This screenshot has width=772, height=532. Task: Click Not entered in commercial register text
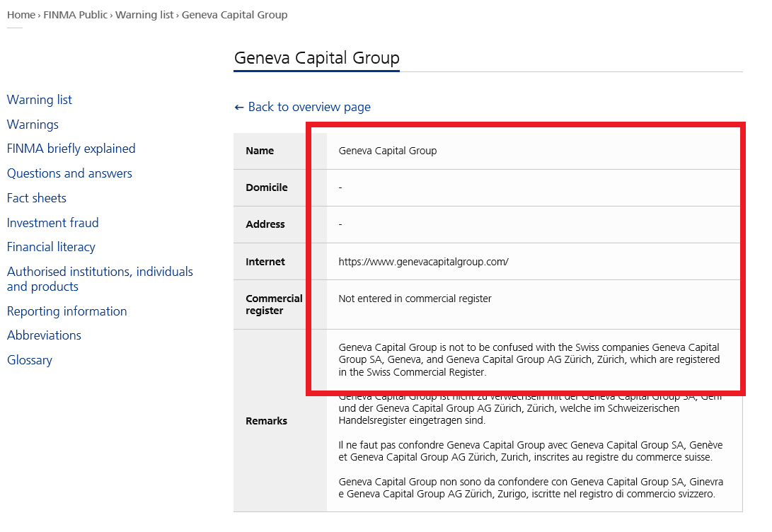pos(415,299)
